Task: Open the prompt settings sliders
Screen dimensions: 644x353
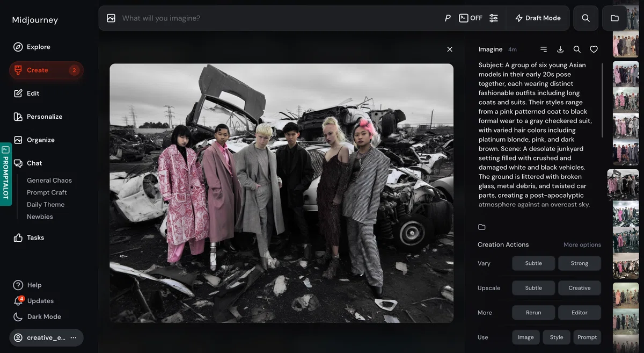Action: 494,18
